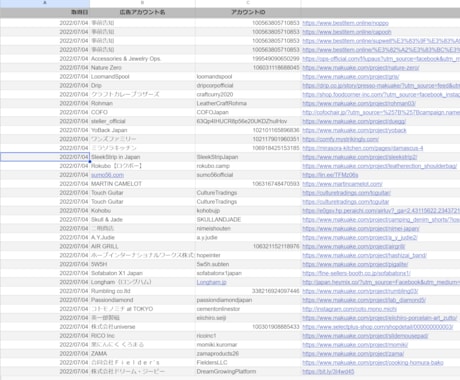Image resolution: width=460 pixels, height=380 pixels.
Task: Select the A.Y.Judie account name cell
Action: 142,238
